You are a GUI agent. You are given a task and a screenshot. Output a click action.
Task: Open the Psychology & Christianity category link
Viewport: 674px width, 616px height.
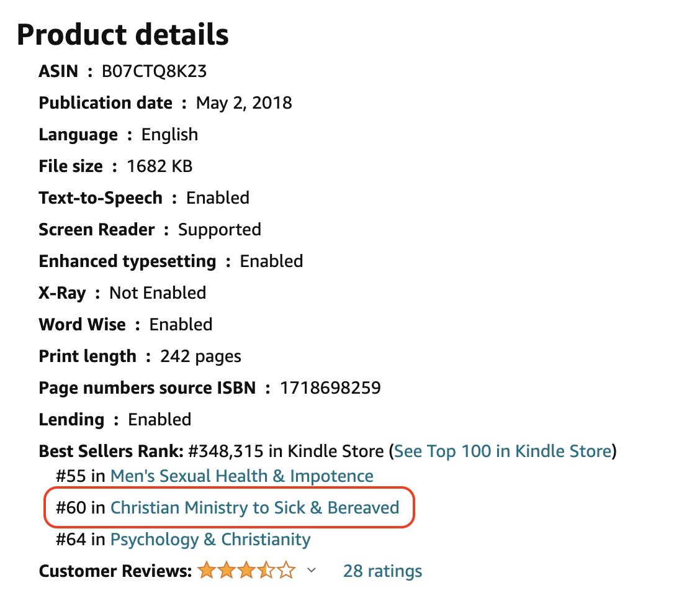(x=210, y=540)
